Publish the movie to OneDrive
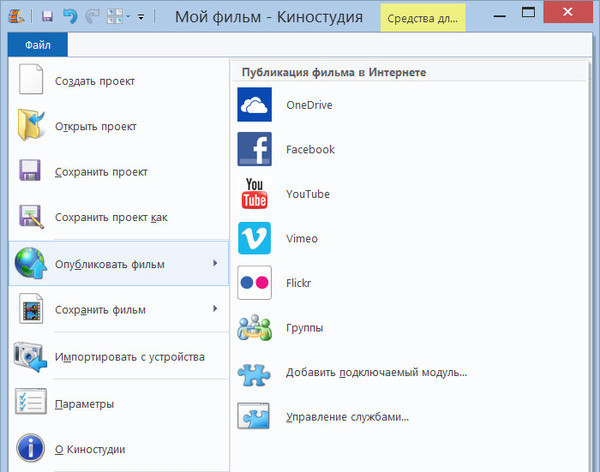 tap(309, 105)
